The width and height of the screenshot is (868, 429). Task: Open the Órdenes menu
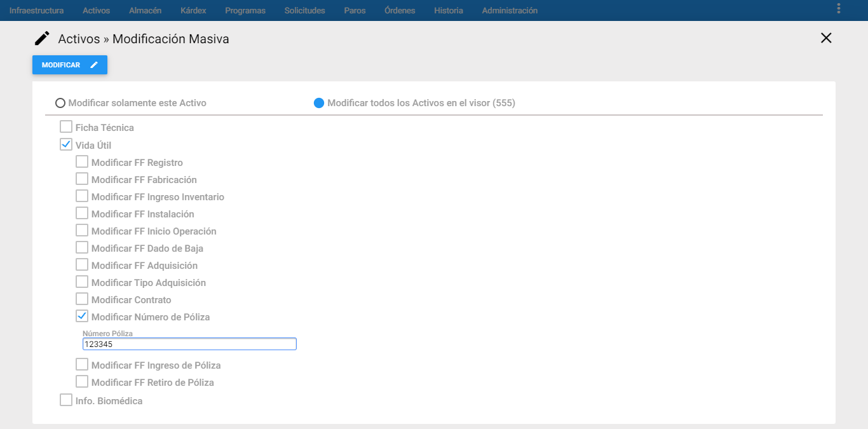(x=400, y=10)
